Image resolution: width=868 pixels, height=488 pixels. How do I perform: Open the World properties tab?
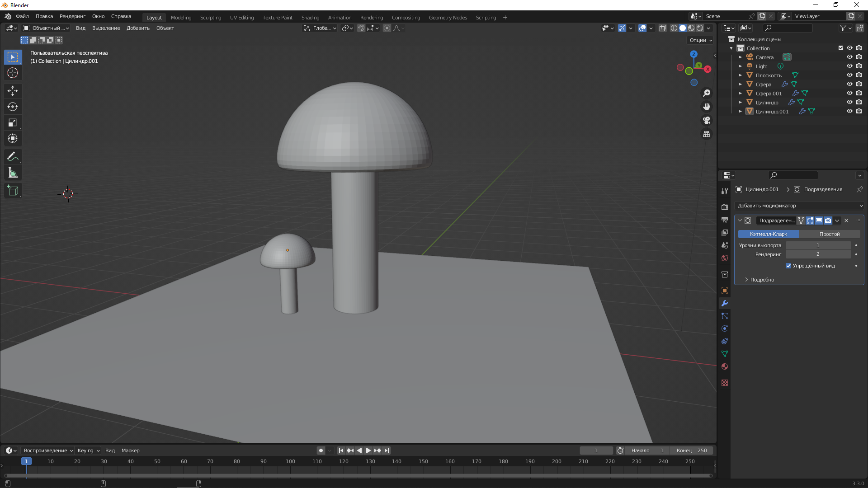pyautogui.click(x=725, y=258)
